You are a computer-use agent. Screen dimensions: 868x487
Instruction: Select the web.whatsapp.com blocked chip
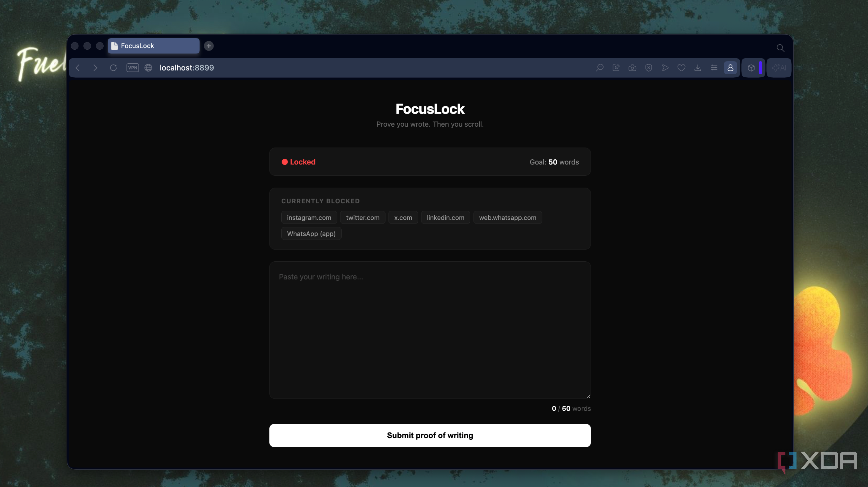click(507, 218)
